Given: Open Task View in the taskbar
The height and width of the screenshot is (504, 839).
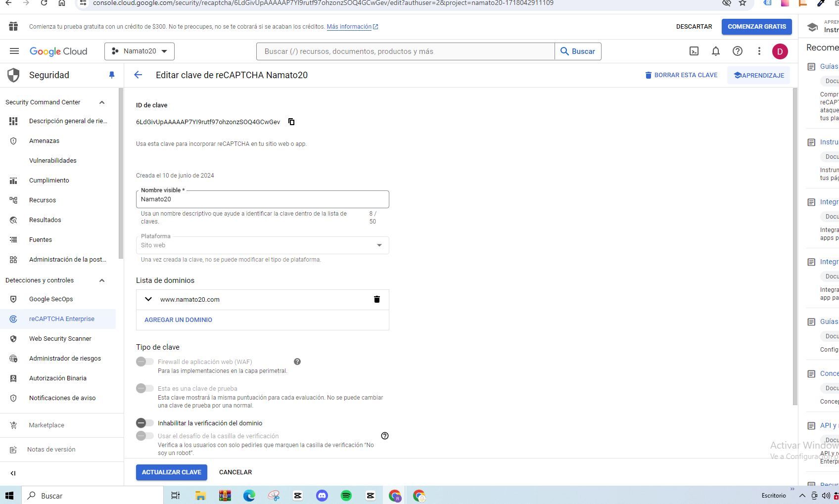Looking at the screenshot, I should pyautogui.click(x=176, y=496).
